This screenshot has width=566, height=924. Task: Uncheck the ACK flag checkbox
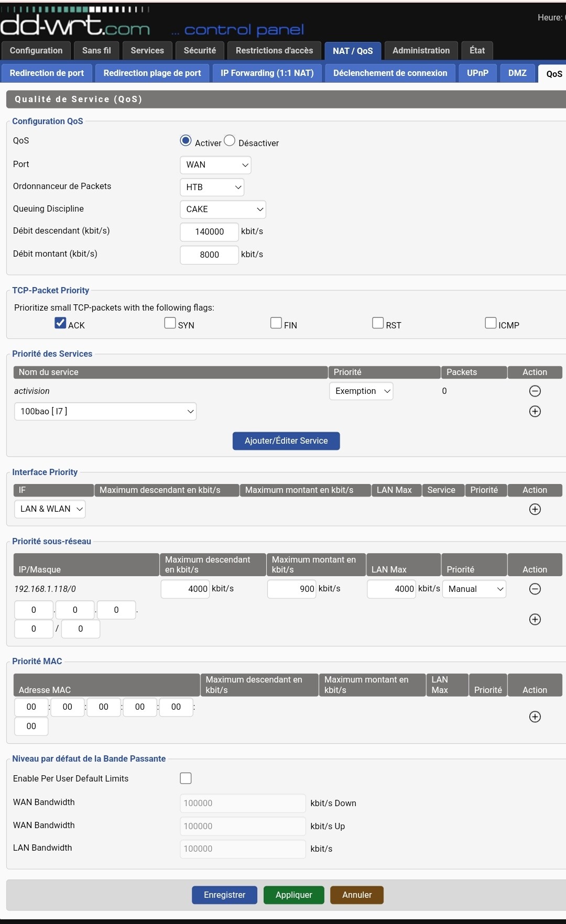(x=60, y=323)
